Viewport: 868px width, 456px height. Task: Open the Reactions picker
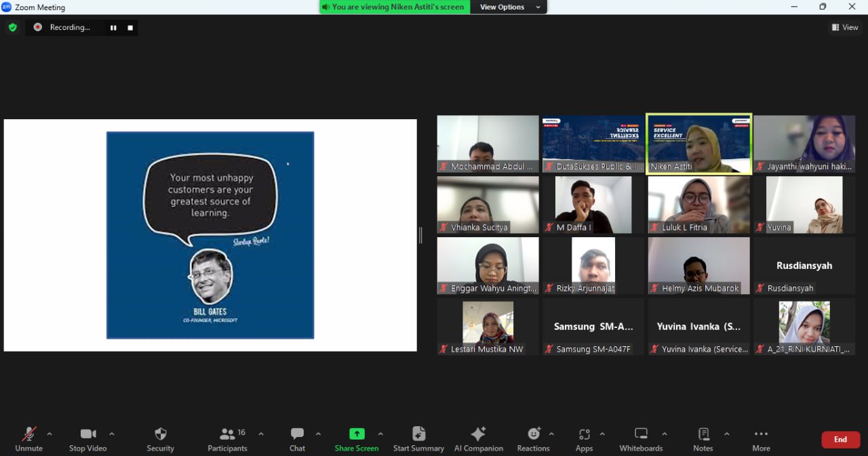coord(534,439)
